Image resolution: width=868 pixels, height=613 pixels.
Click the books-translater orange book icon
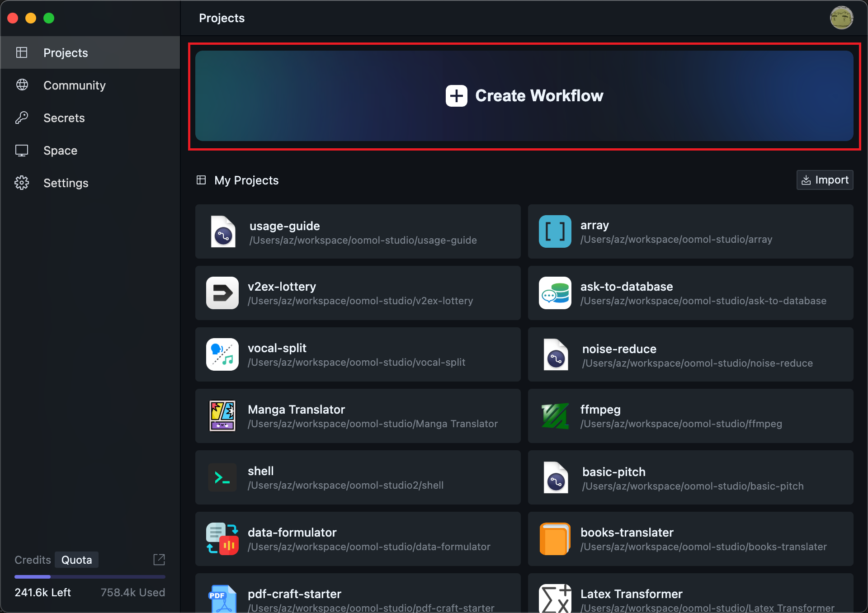pyautogui.click(x=555, y=539)
